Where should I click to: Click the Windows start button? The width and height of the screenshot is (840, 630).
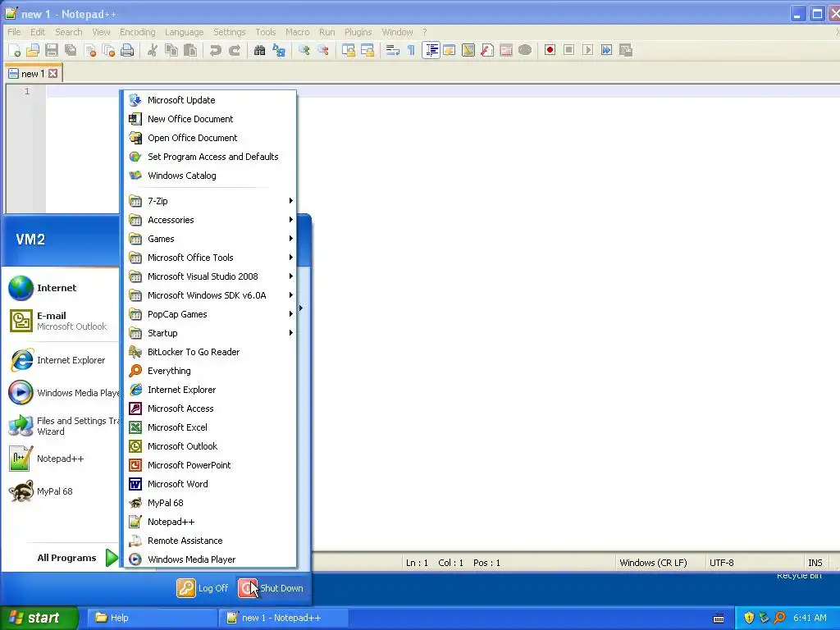pos(39,618)
